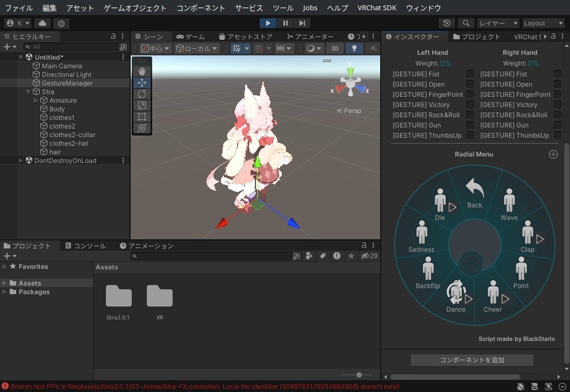
Task: Select the Hand view tool
Action: point(142,72)
